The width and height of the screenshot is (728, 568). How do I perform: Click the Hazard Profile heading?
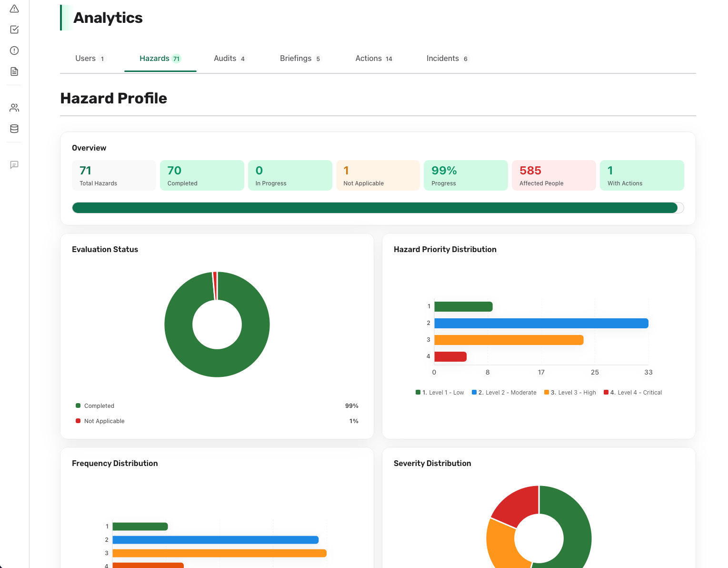click(x=114, y=98)
